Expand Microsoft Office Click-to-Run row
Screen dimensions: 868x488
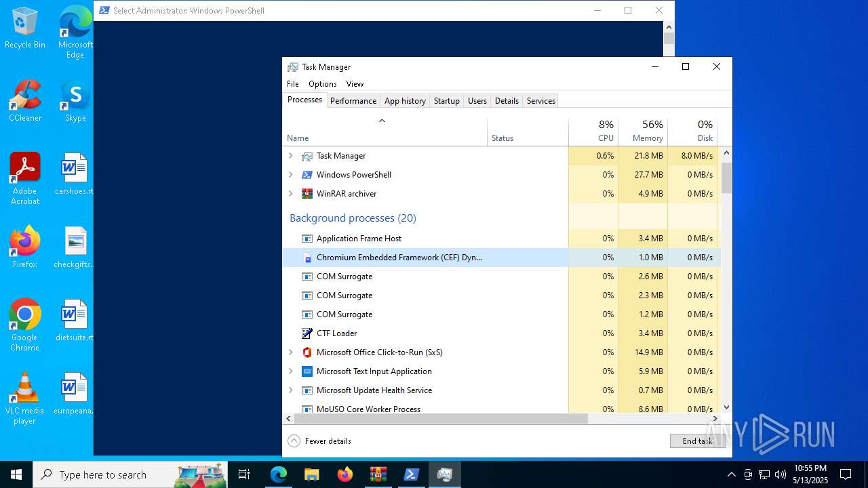pyautogui.click(x=291, y=352)
